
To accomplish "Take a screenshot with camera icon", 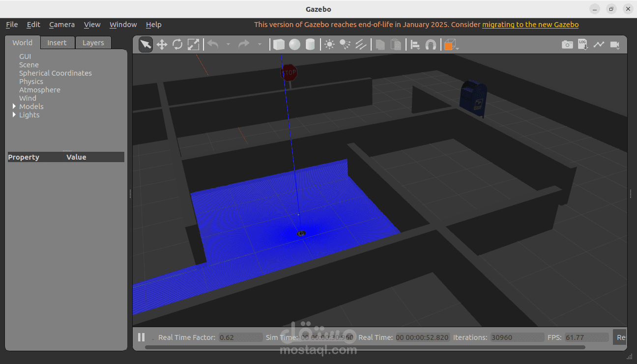I will point(567,45).
